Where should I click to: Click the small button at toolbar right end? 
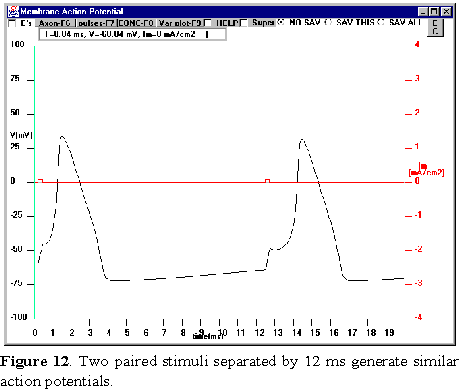coord(435,27)
